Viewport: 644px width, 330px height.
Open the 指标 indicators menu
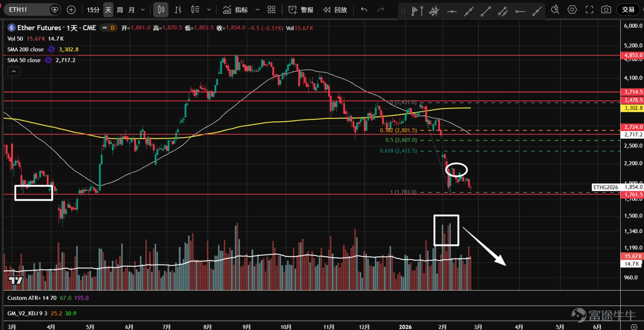235,10
